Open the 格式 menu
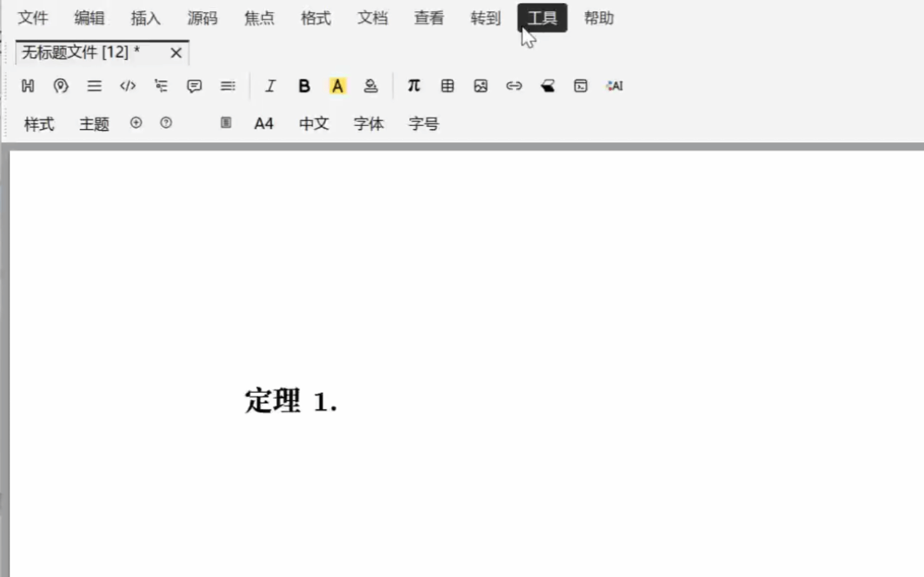Screen dimensions: 924x577 click(x=316, y=18)
